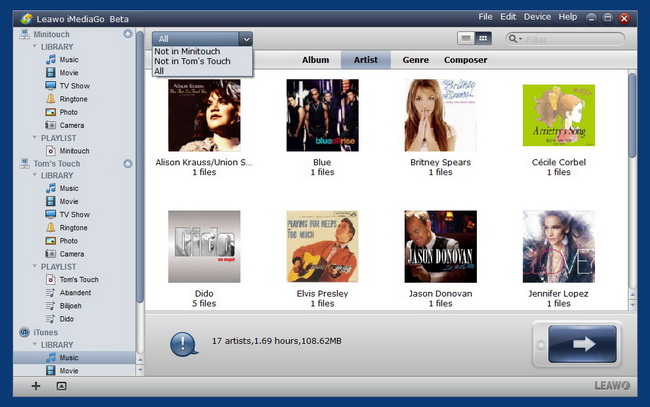Open Music under Tom's Touch library

pos(62,189)
